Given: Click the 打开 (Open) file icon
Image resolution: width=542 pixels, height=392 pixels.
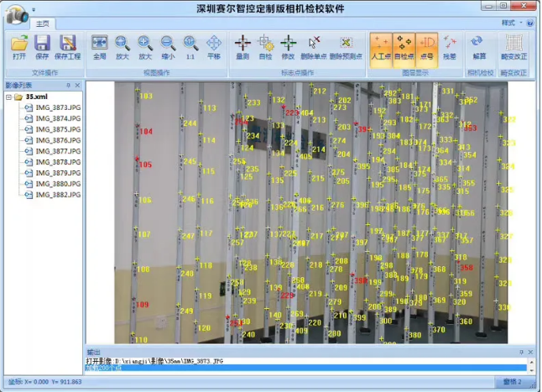Looking at the screenshot, I should 18,47.
